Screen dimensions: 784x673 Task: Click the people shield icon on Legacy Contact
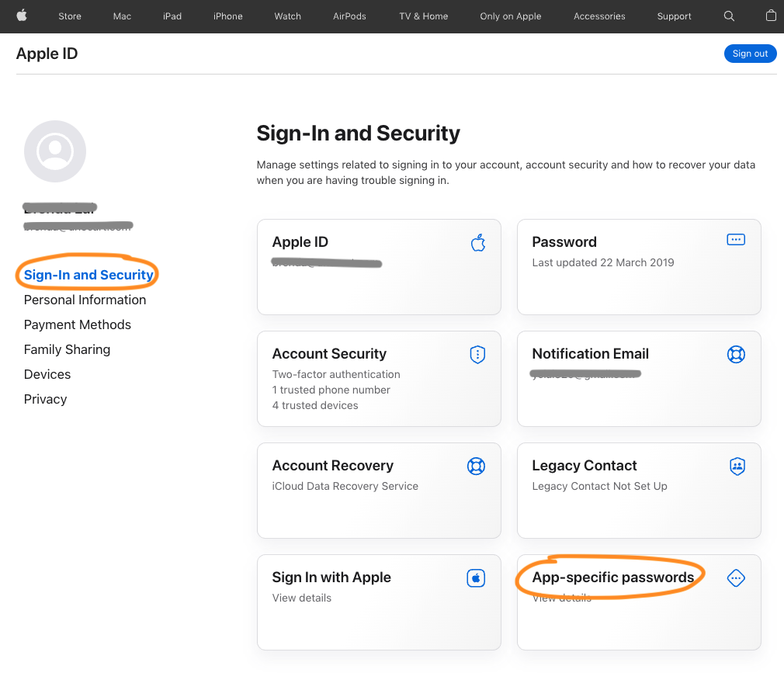coord(737,466)
